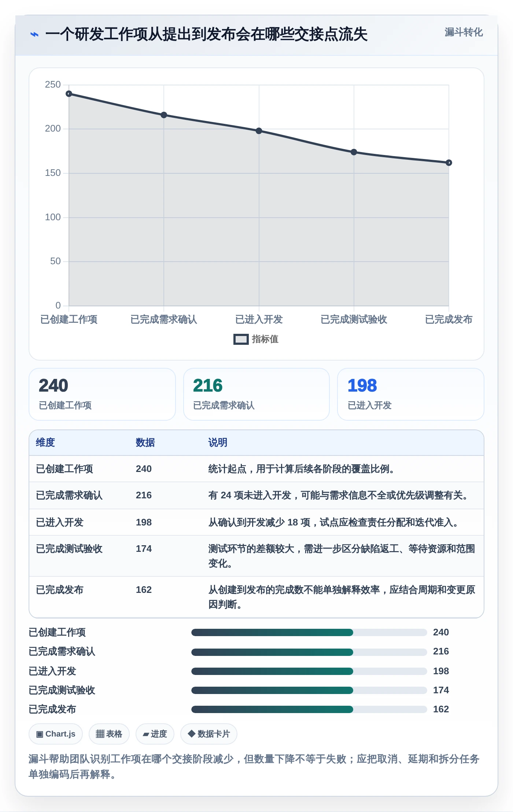Click the 已完成需求确认 progress bar
This screenshot has height=812, width=513.
click(x=309, y=652)
